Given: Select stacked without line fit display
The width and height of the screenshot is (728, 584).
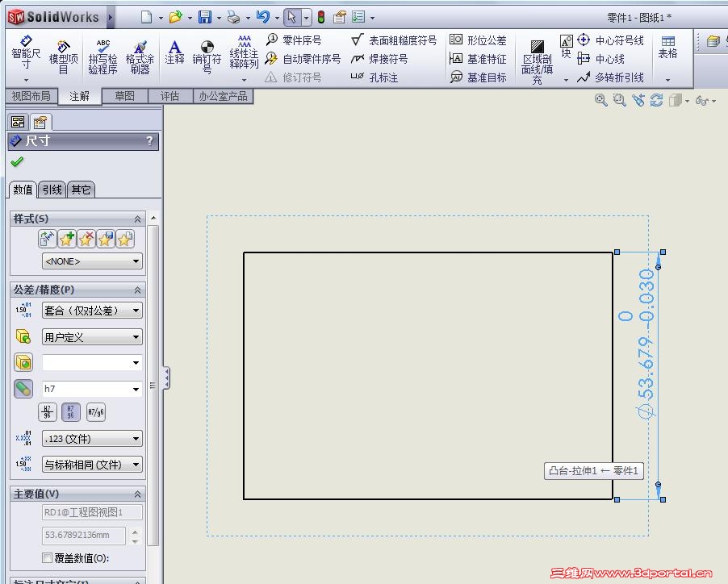Looking at the screenshot, I should [x=70, y=412].
